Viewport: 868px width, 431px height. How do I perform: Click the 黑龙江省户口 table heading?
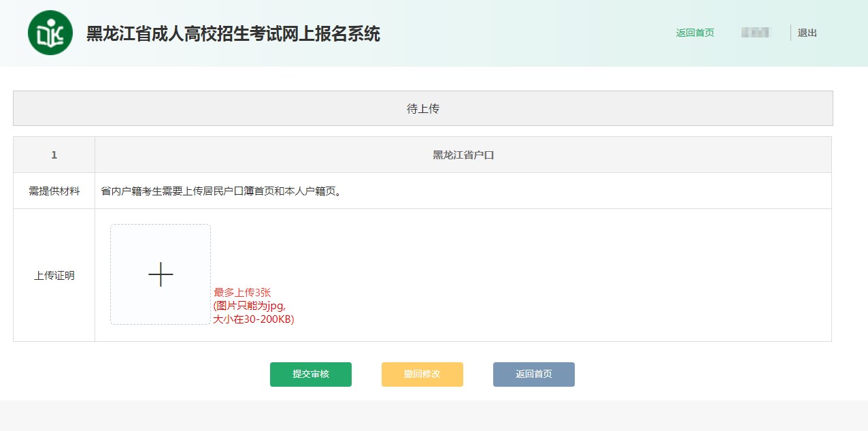click(463, 155)
